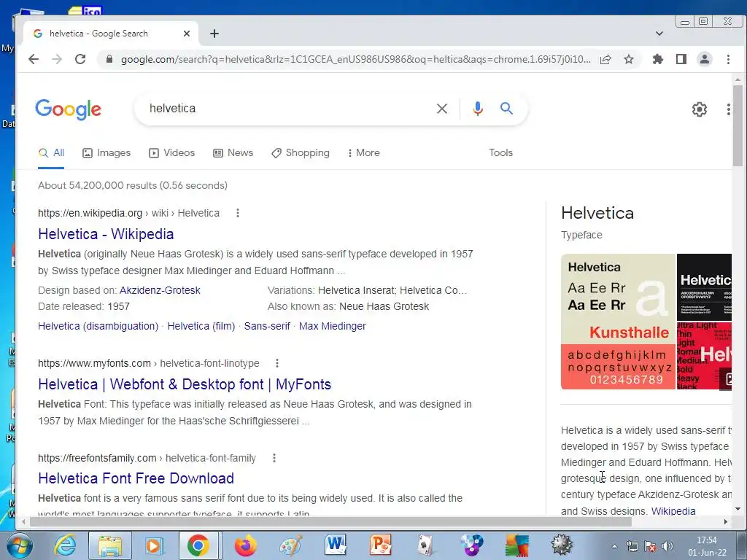The height and width of the screenshot is (560, 747).
Task: View site info via the padlock icon
Action: point(109,59)
